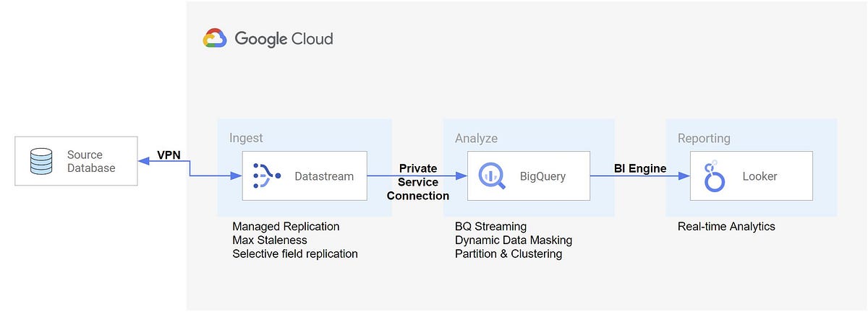The image size is (868, 312).
Task: Click the Looker label text
Action: coord(759,175)
